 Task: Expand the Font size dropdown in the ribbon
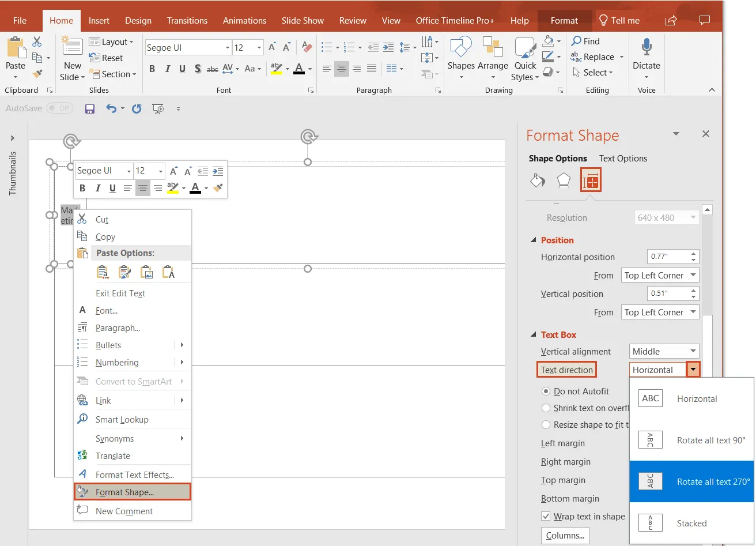tap(258, 47)
